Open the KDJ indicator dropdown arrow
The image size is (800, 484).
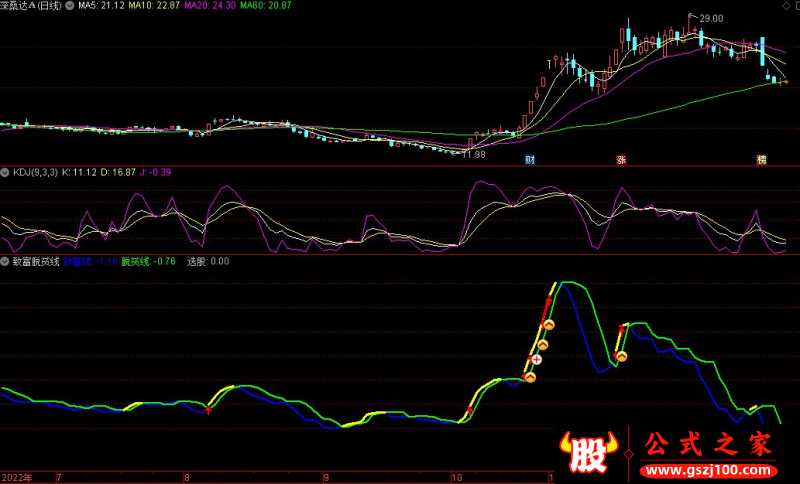click(x=6, y=173)
